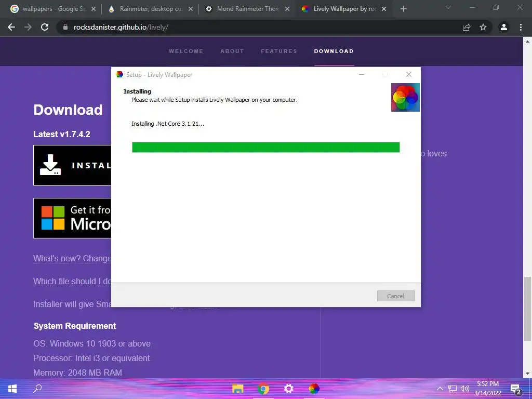The width and height of the screenshot is (532, 399).
Task: Click the System Requirement heading
Action: [x=75, y=326]
